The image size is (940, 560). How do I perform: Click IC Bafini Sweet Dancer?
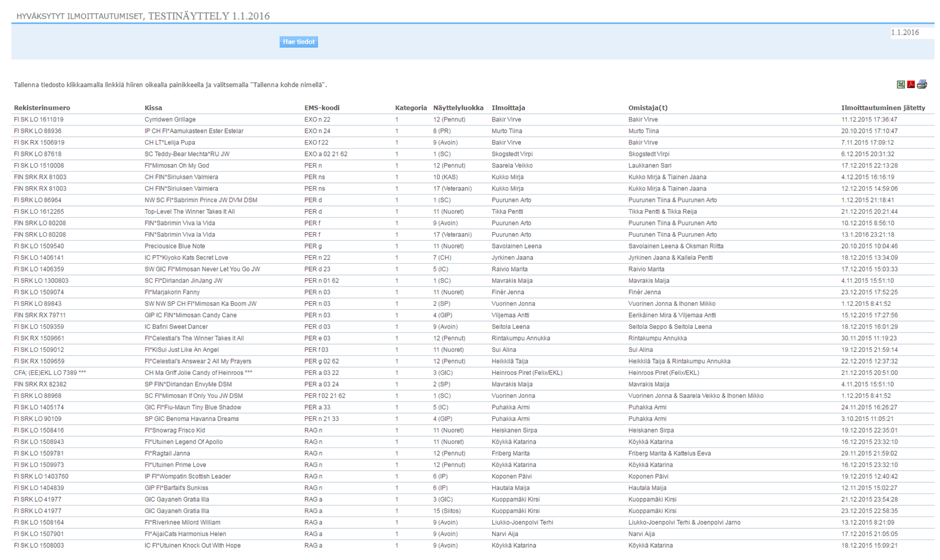(x=176, y=327)
